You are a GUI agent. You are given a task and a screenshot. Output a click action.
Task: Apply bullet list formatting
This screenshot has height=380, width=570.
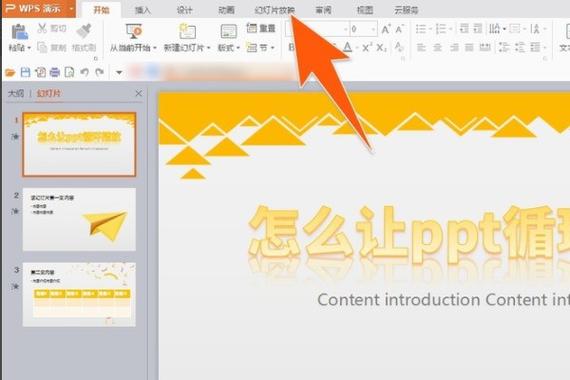pyautogui.click(x=421, y=29)
